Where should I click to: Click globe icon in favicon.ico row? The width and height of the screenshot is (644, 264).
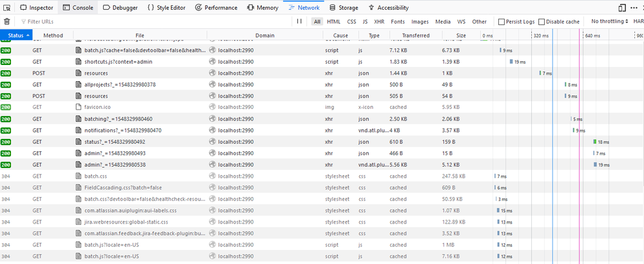212,107
